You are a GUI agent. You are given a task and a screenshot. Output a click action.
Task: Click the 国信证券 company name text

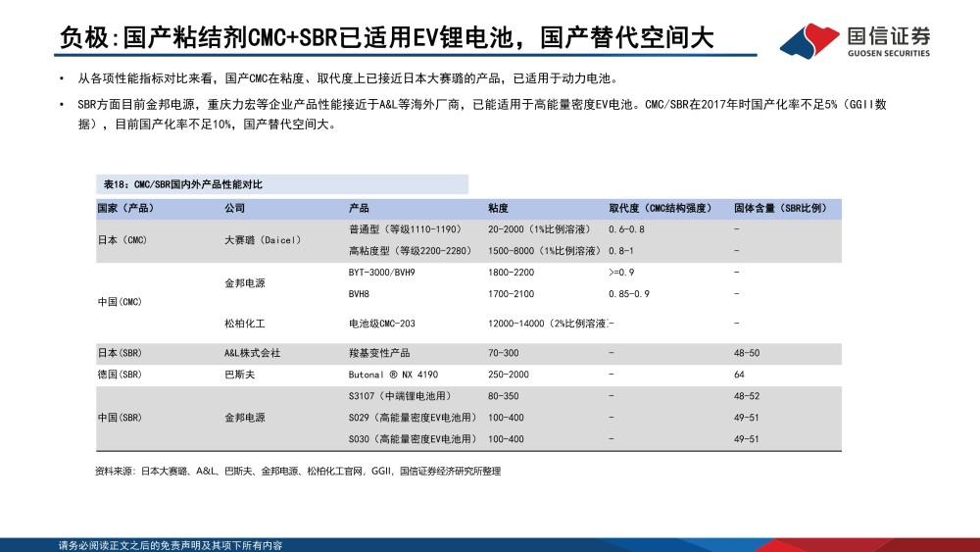click(889, 35)
